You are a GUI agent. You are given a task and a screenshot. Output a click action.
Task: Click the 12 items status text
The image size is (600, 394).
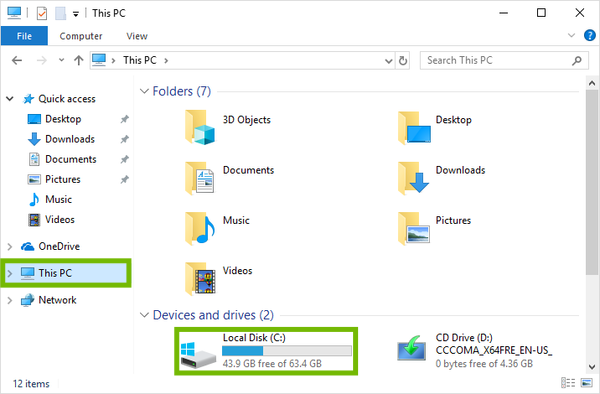tap(31, 384)
